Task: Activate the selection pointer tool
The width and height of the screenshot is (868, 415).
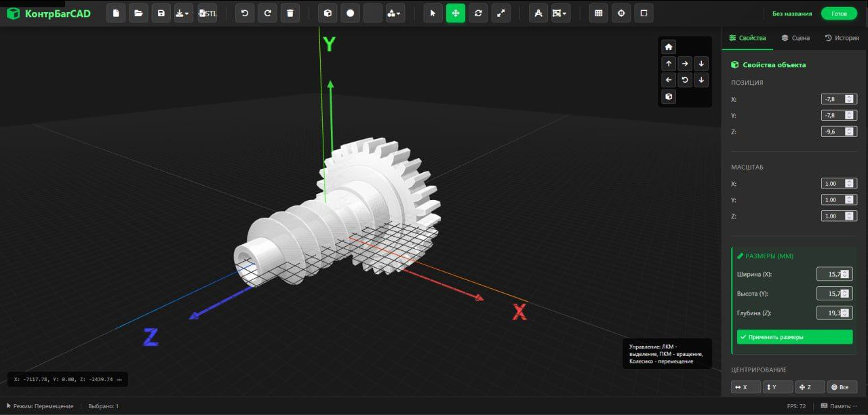Action: (433, 13)
